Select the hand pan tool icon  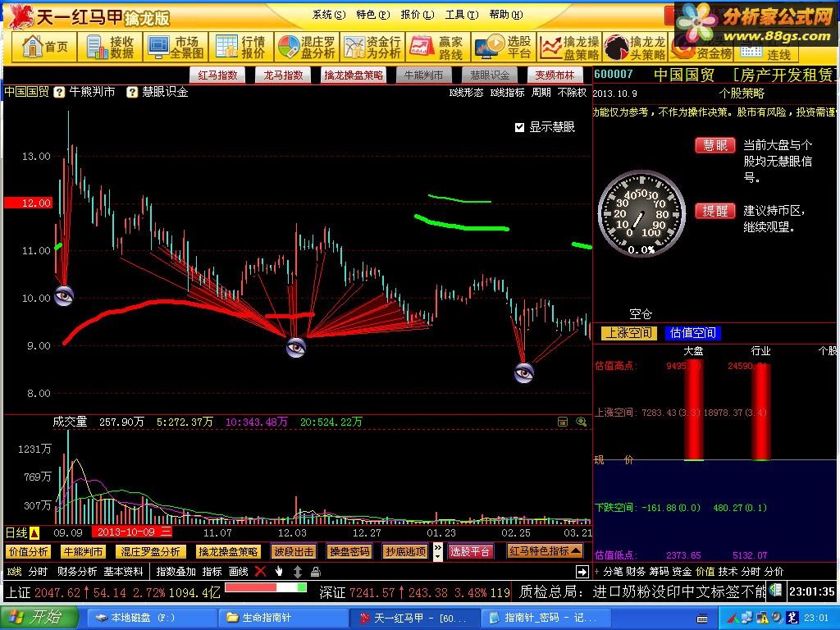tap(279, 572)
